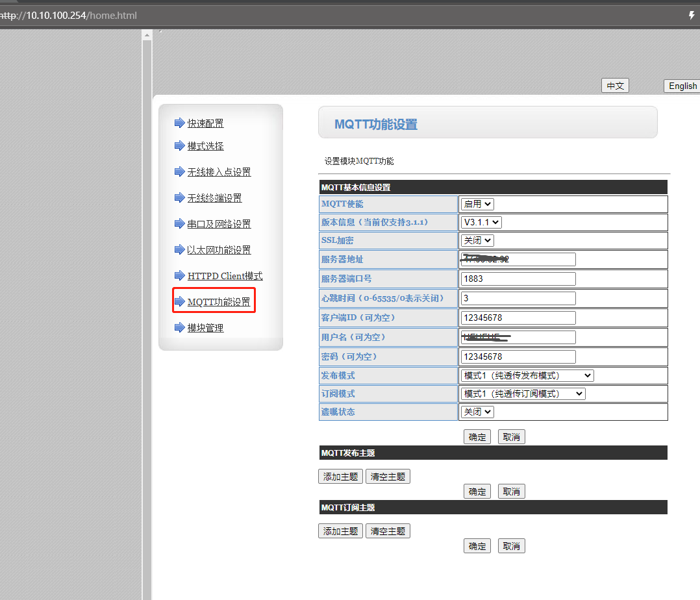Click the arrow icon beside 以太网功能设置
Viewport: 700px width, 600px height.
point(179,250)
